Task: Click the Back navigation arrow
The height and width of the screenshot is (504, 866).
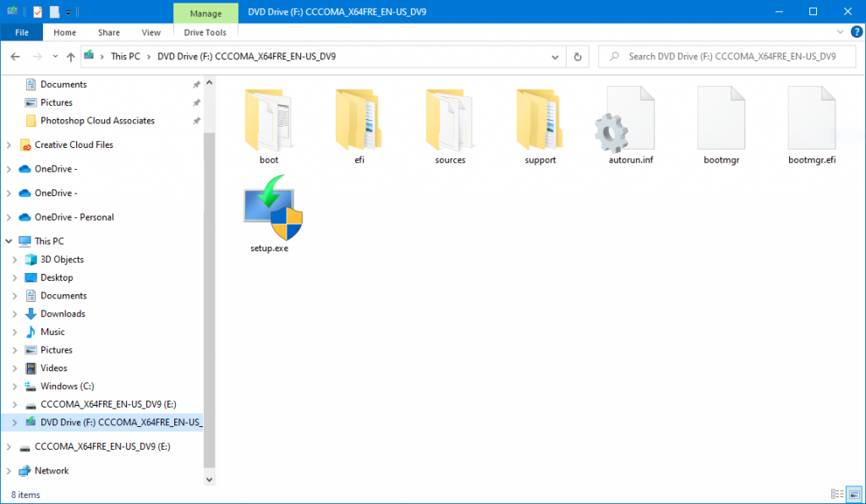Action: pos(15,57)
